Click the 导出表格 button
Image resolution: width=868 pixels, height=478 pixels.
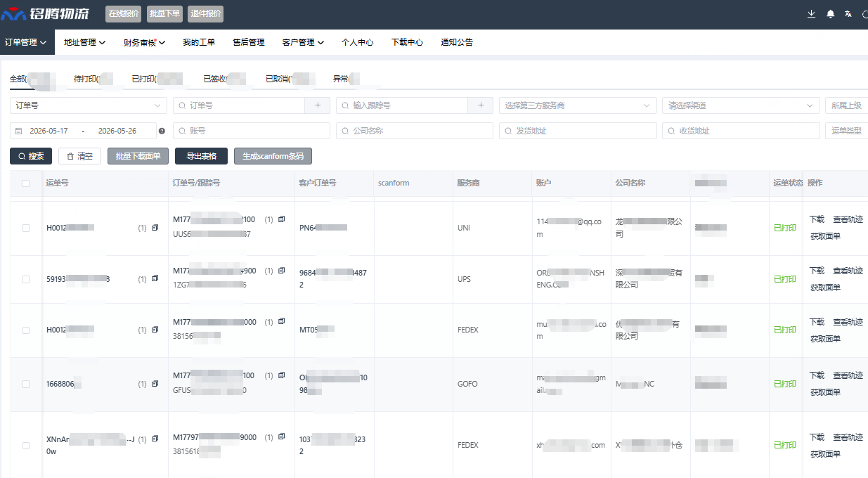coord(202,156)
